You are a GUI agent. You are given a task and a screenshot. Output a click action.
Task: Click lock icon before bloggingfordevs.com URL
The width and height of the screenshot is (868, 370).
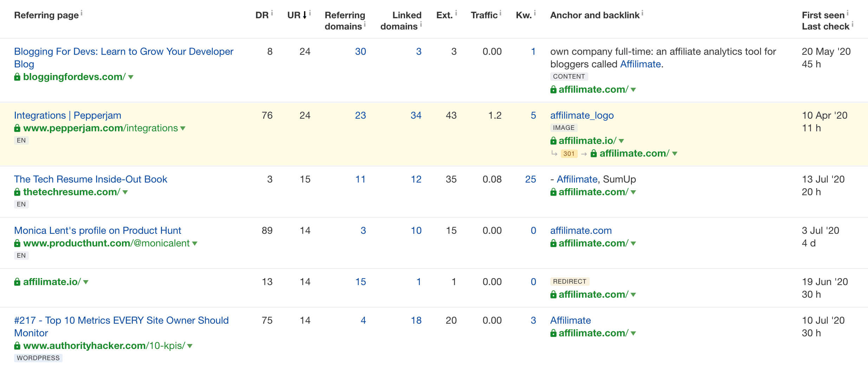[17, 77]
